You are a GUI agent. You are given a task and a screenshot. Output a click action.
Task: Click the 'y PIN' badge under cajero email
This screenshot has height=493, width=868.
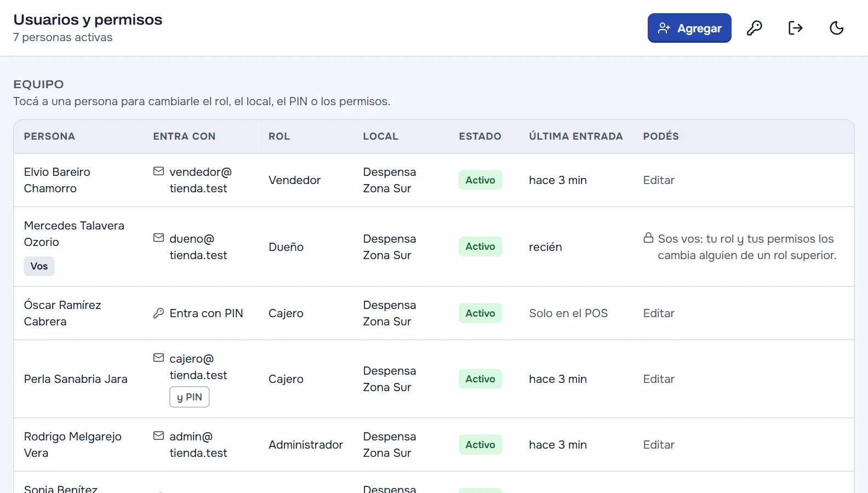click(x=190, y=397)
